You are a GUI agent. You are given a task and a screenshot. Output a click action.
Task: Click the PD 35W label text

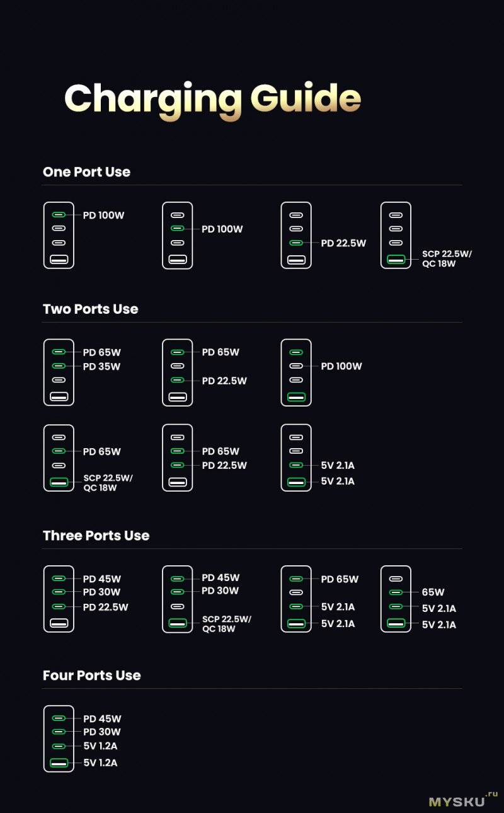pos(101,367)
